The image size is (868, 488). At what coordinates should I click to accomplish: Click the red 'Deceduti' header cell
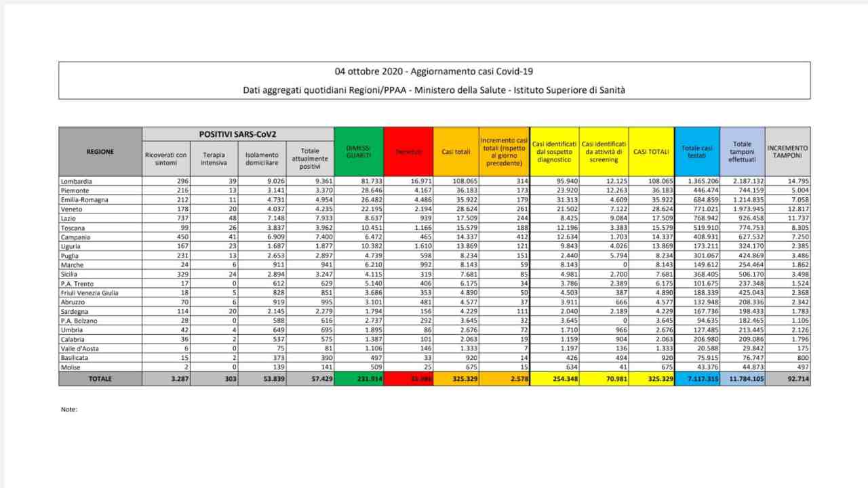[408, 152]
